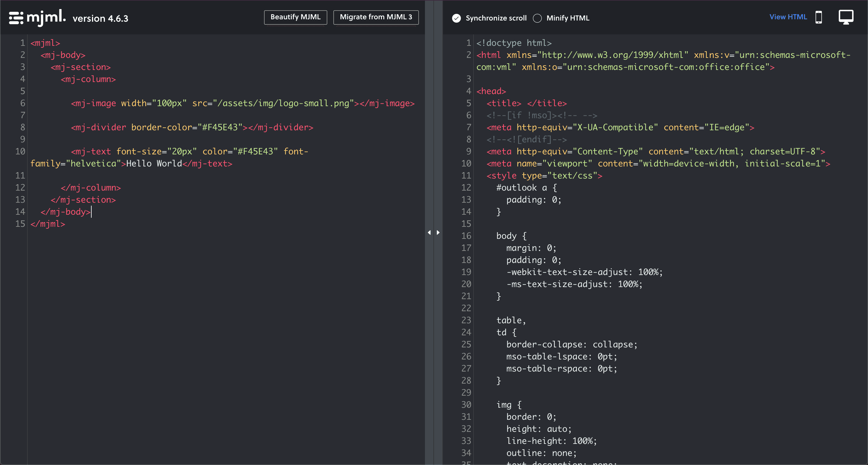Enable Minify HTML option
This screenshot has width=868, height=465.
coord(537,18)
